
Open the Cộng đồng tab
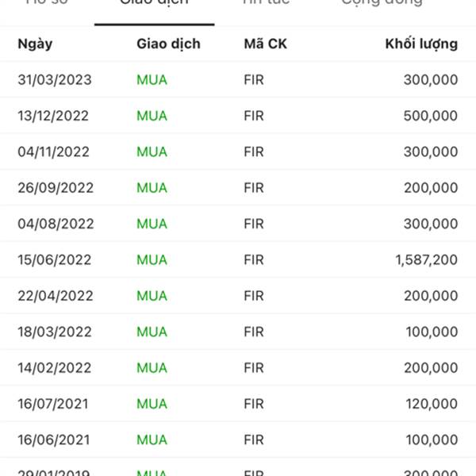click(x=382, y=2)
